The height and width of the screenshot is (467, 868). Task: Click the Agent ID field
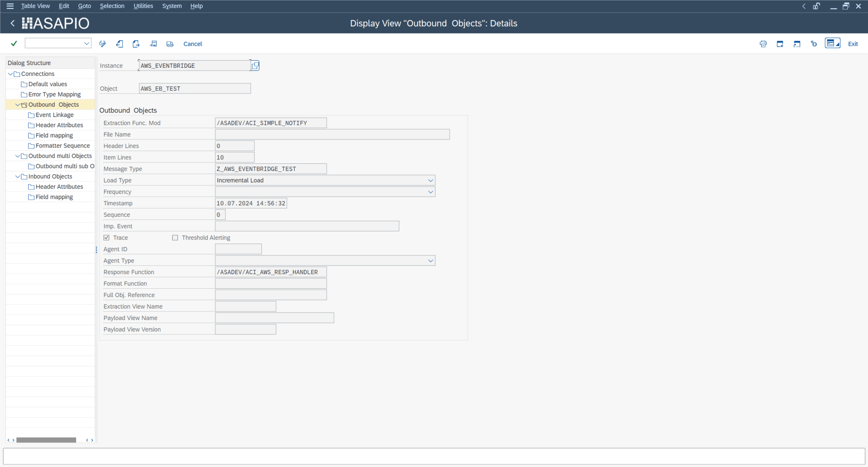(238, 249)
